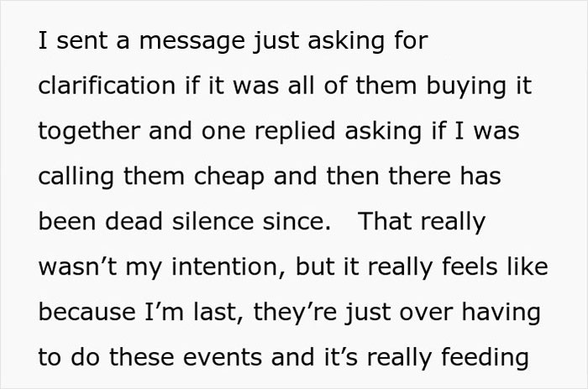
Task: Click the word "since."
Action: point(297,222)
